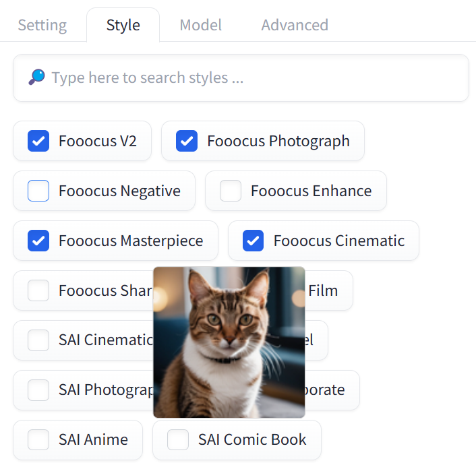Image resolution: width=476 pixels, height=463 pixels.
Task: Tick the Fooocus Enhance checkbox
Action: (231, 191)
